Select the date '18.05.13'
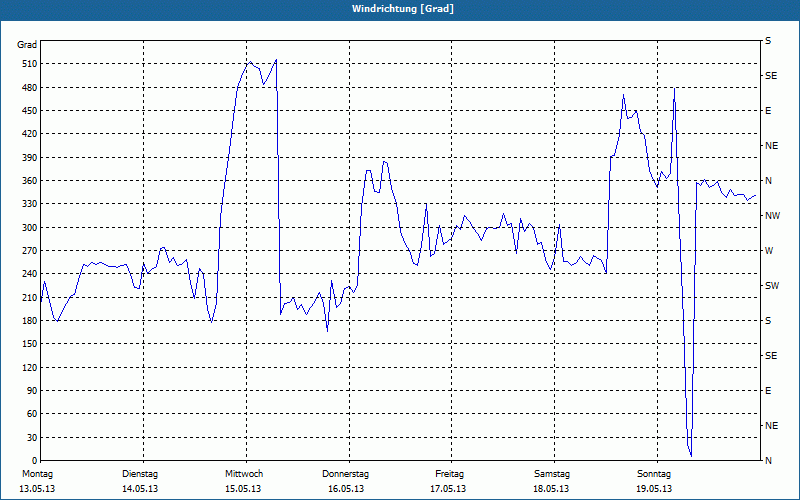The image size is (800, 500). pos(551,489)
